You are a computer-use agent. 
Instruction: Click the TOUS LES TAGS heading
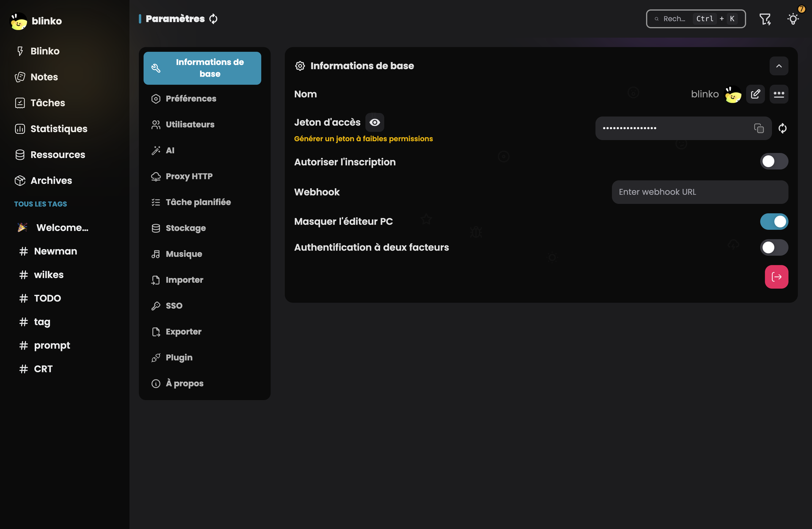(41, 204)
